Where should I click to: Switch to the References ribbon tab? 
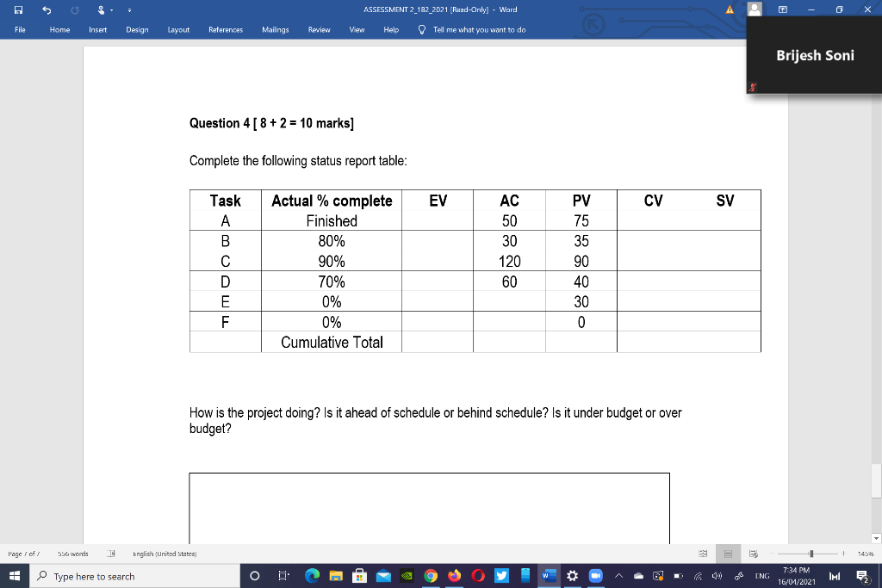(226, 29)
